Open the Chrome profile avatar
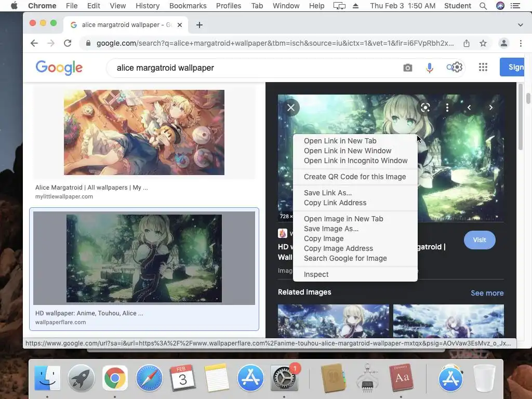The image size is (532, 399). [x=504, y=43]
